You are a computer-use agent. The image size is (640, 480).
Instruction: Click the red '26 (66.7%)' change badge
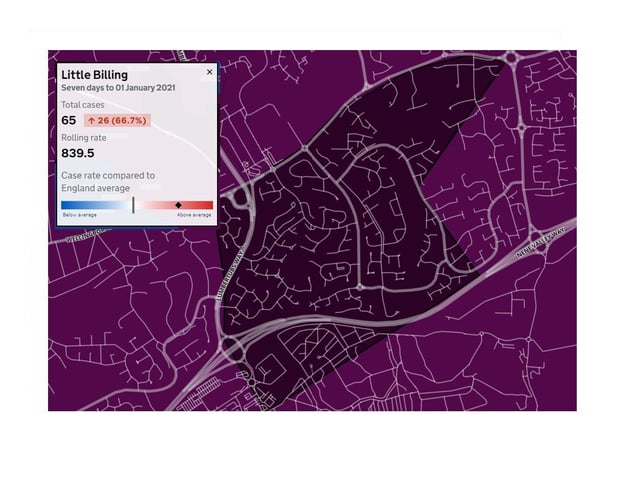(x=117, y=120)
